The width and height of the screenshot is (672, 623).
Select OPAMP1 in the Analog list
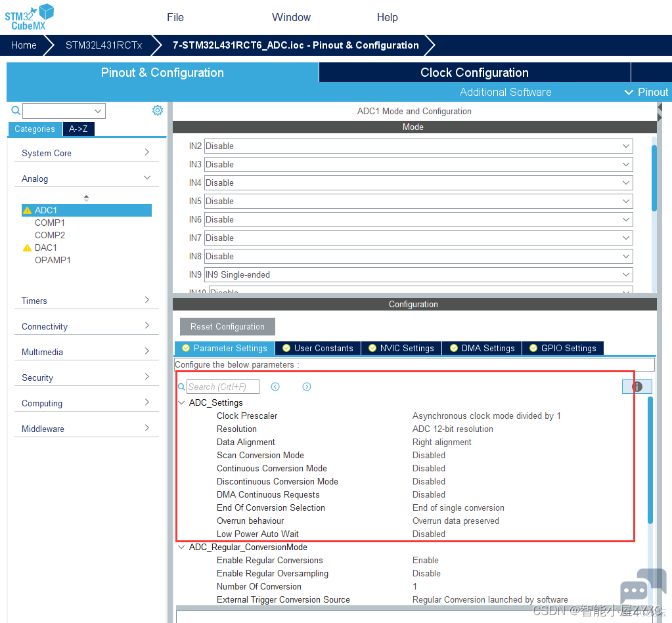pyautogui.click(x=53, y=260)
